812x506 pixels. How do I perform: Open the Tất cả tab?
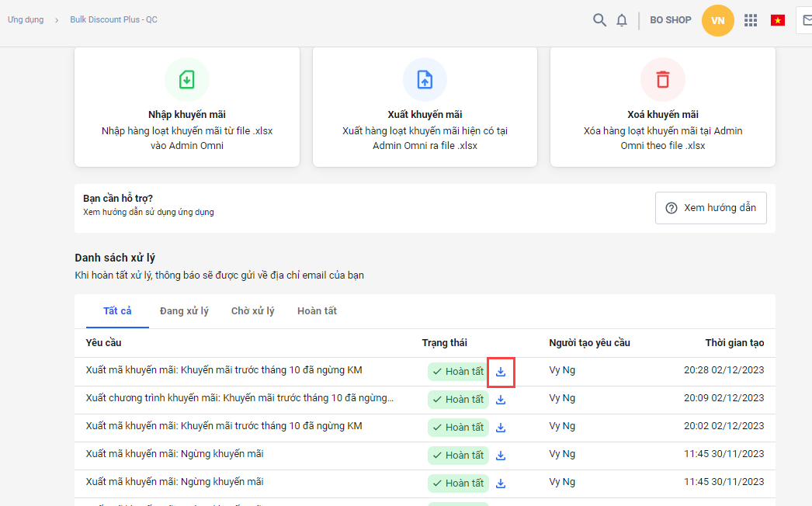pos(117,311)
